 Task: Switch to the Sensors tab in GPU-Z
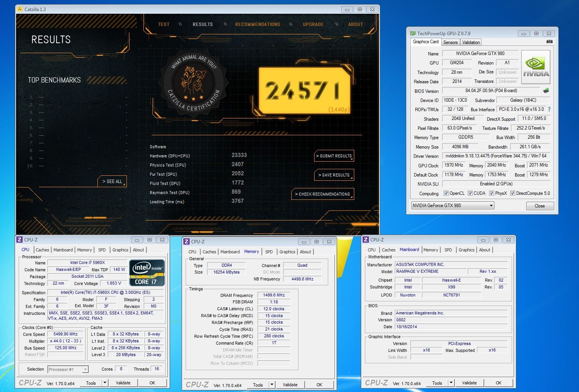click(450, 42)
